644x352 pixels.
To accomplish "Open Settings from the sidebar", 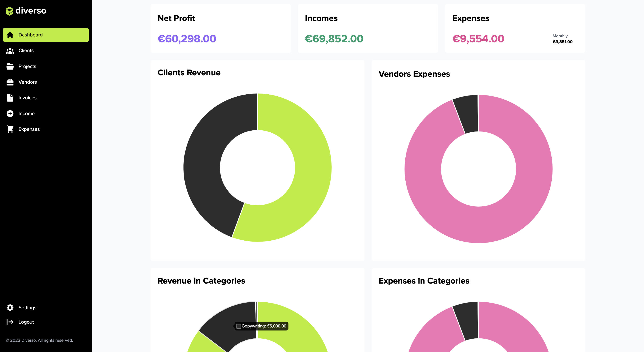I will tap(46, 307).
